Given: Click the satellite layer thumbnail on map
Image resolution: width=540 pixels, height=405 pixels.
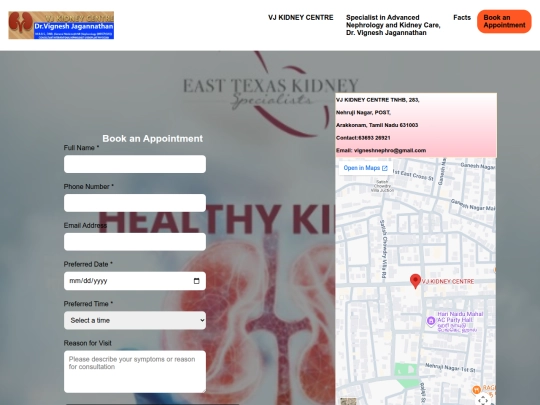Looking at the screenshot, I should [348, 402].
